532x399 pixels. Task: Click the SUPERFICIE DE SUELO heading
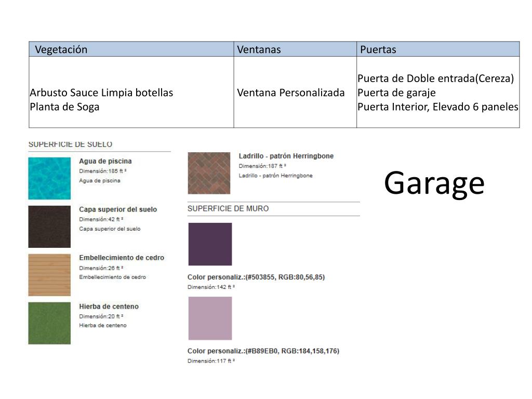coord(70,144)
